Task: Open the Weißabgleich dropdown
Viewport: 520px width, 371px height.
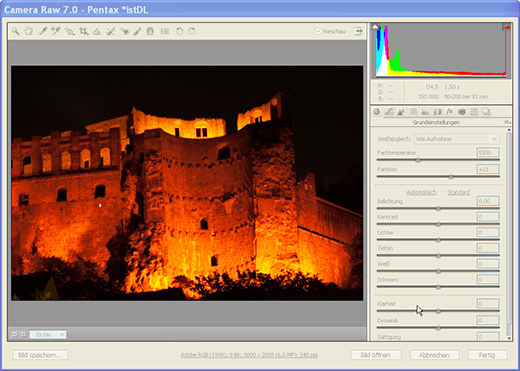Action: pyautogui.click(x=457, y=139)
